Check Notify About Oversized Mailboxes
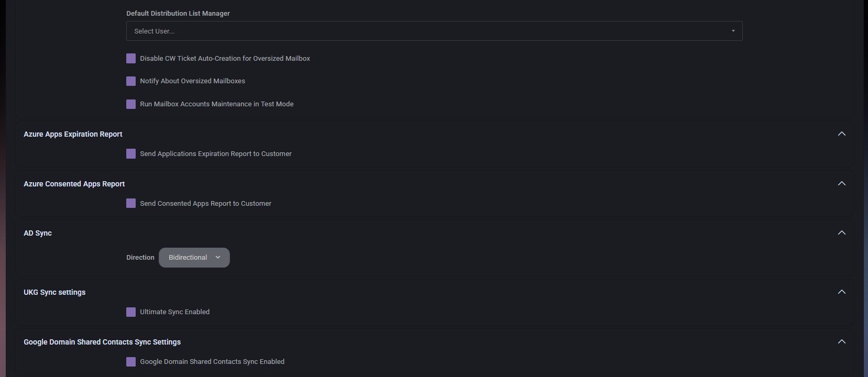 pyautogui.click(x=130, y=81)
